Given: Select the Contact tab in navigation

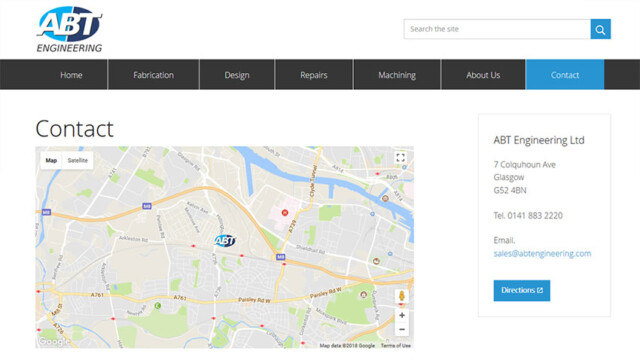Looking at the screenshot, I should [565, 75].
